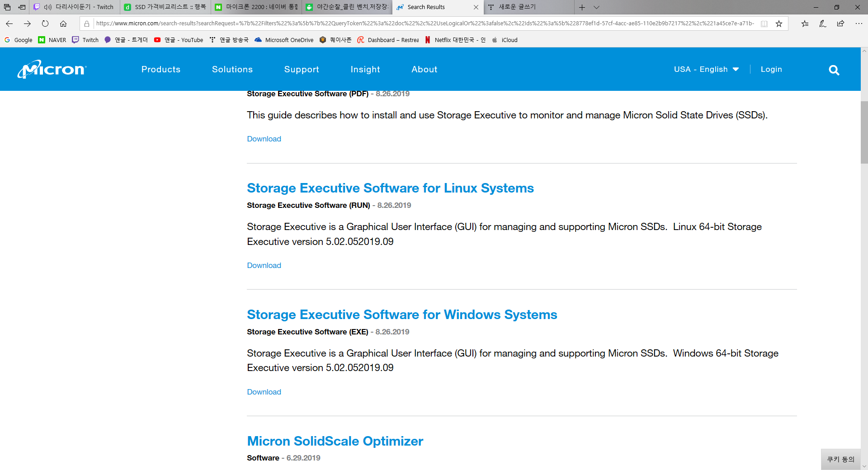The image size is (868, 470).
Task: Open Microsoft OneDrive bookmark
Action: (x=284, y=40)
